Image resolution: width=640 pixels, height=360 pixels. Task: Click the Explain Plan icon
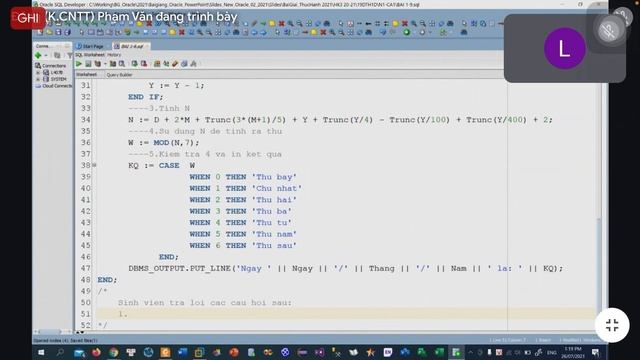coord(98,64)
